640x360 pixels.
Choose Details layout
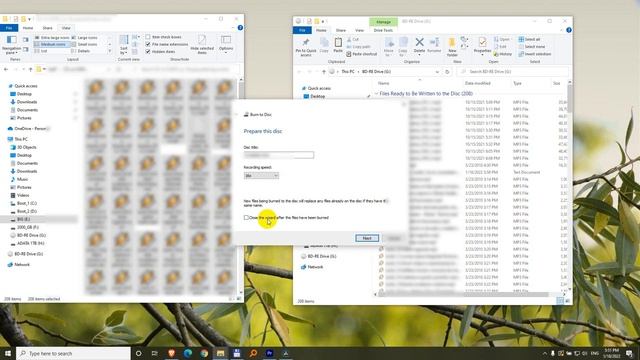(x=81, y=51)
